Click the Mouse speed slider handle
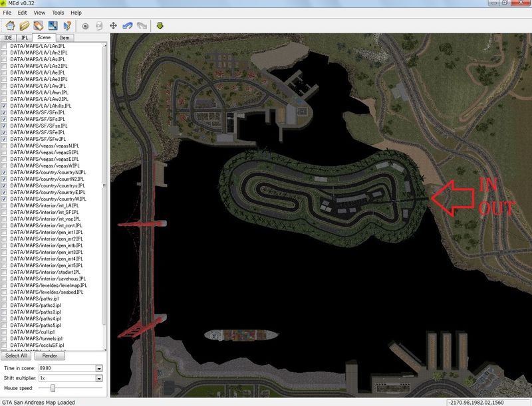This screenshot has height=406, width=532. pyautogui.click(x=53, y=387)
